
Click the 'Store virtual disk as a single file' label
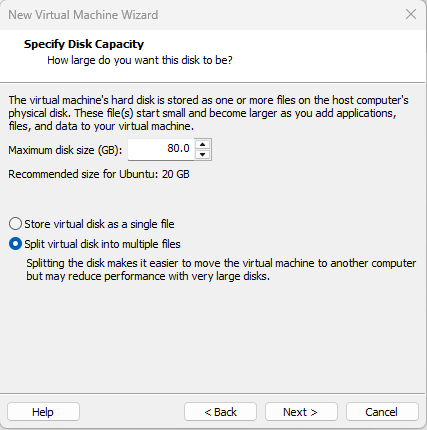click(99, 224)
